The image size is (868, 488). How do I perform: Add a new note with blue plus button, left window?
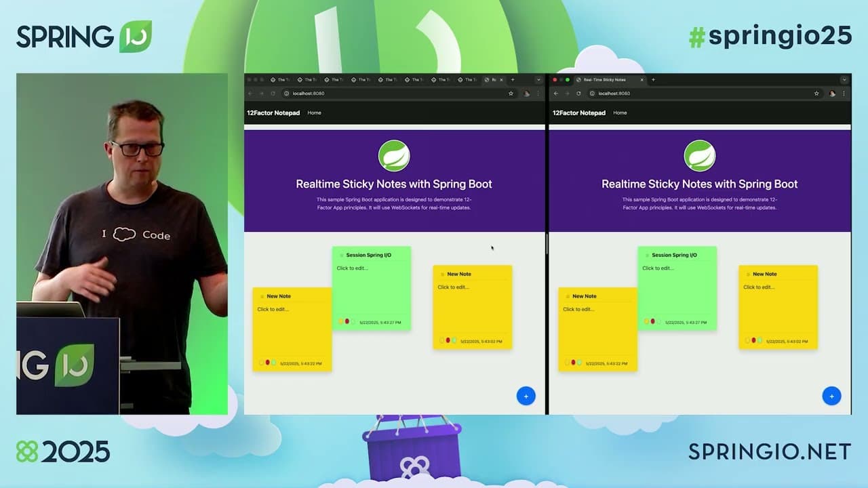coord(526,396)
